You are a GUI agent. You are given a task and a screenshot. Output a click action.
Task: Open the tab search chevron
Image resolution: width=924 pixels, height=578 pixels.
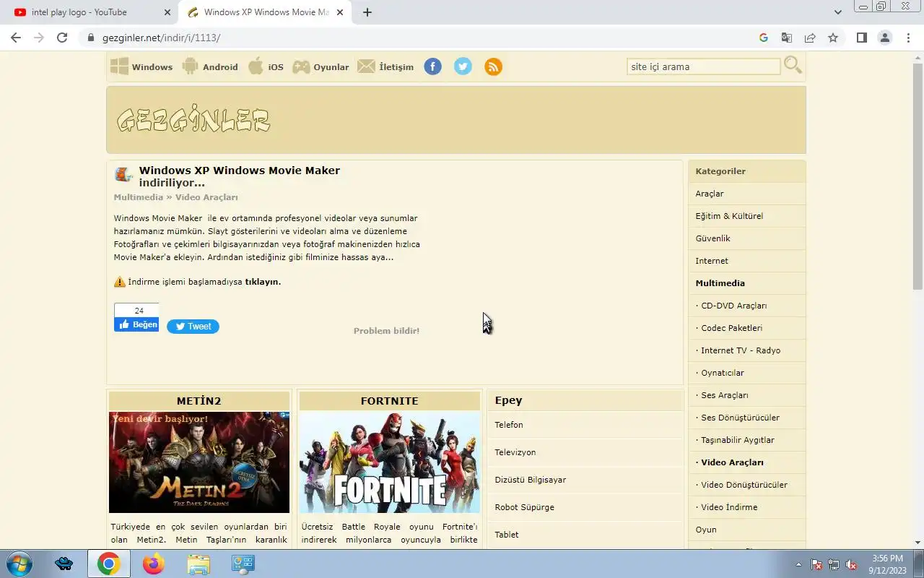[837, 12]
